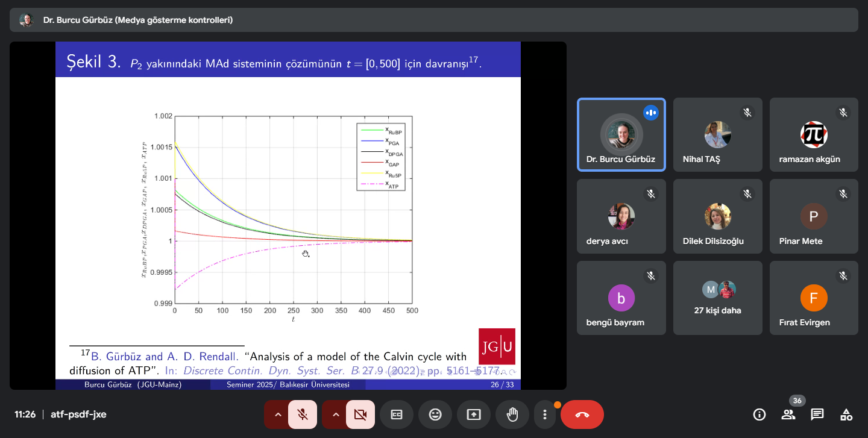Expand video settings chevron beside camera

(335, 415)
